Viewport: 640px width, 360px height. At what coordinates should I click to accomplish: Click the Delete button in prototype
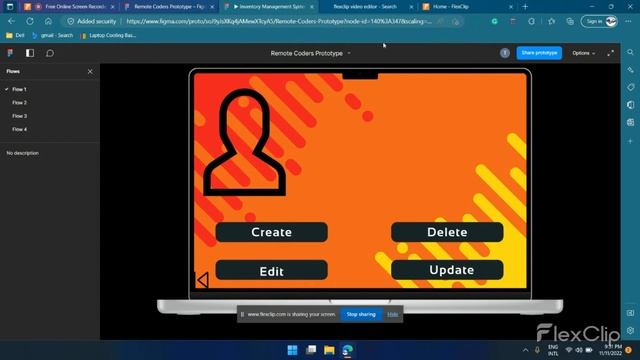pyautogui.click(x=447, y=232)
